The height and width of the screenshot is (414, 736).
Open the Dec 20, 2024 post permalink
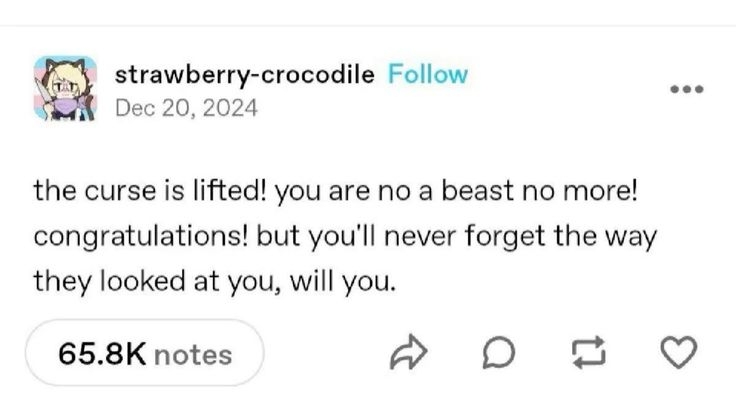[186, 108]
